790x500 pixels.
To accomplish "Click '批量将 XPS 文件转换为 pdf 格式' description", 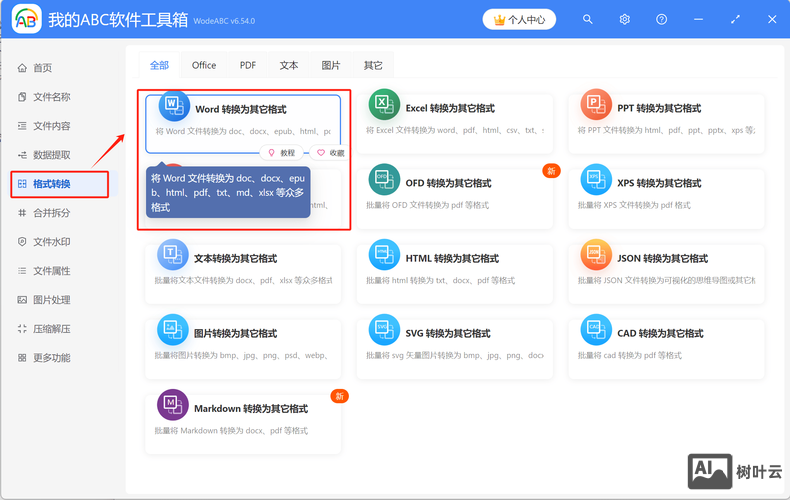I will pyautogui.click(x=634, y=205).
